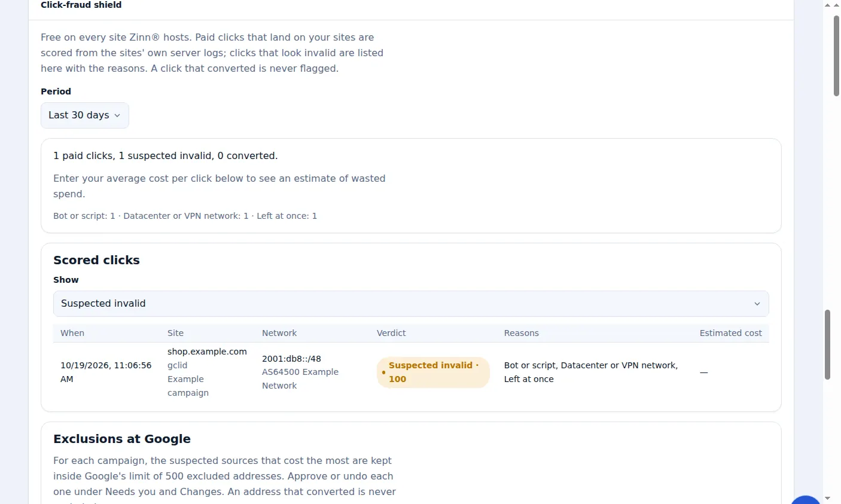
Task: Select the "Reasons" column header
Action: 522,333
